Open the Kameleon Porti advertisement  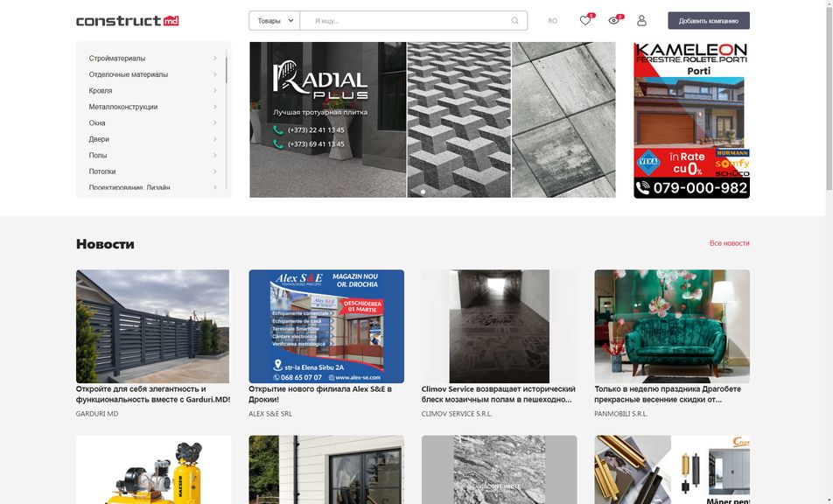click(x=691, y=120)
